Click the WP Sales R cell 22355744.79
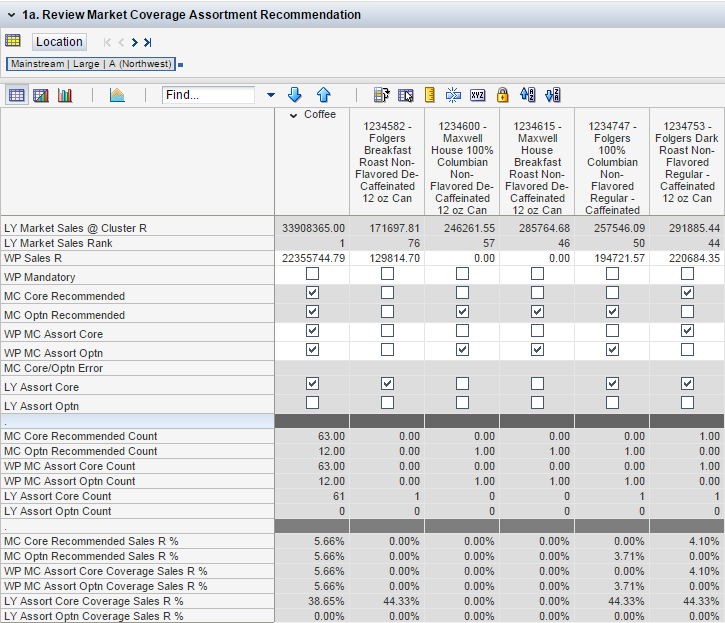The width and height of the screenshot is (725, 623). pos(313,258)
